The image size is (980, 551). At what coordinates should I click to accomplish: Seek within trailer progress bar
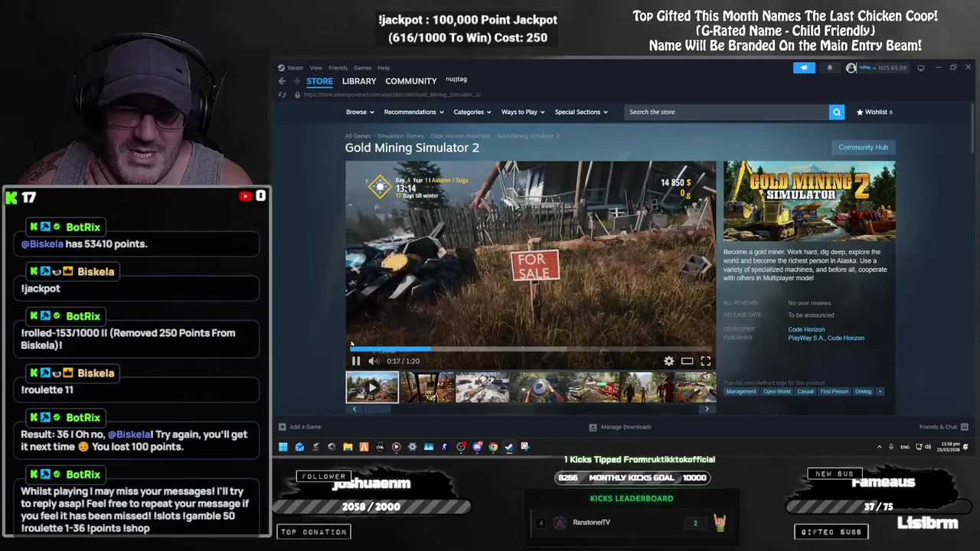(x=531, y=348)
